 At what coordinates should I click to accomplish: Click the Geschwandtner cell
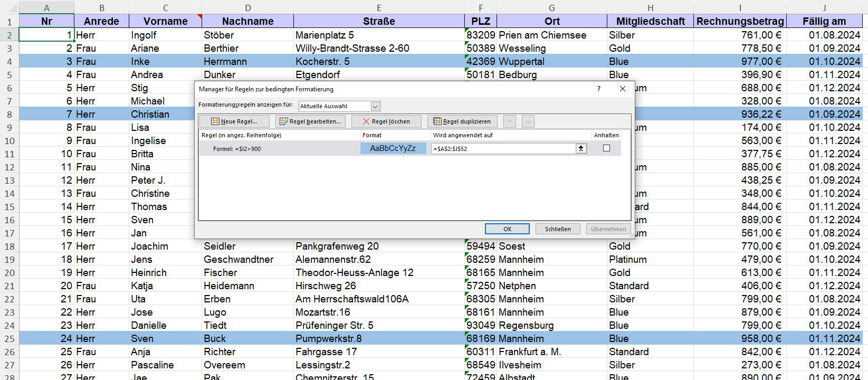point(248,259)
